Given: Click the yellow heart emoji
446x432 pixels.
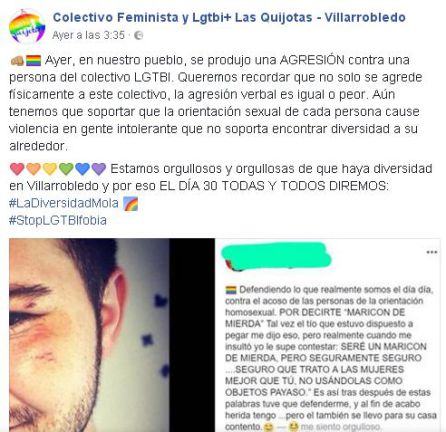Looking at the screenshot, I should (x=50, y=169).
